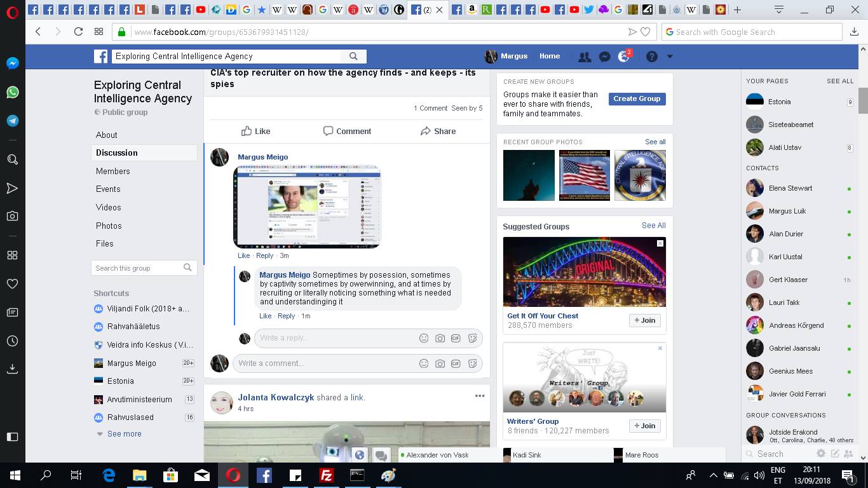Click the Facebook search magnifier button
Viewport: 868px width, 488px height.
coord(353,56)
